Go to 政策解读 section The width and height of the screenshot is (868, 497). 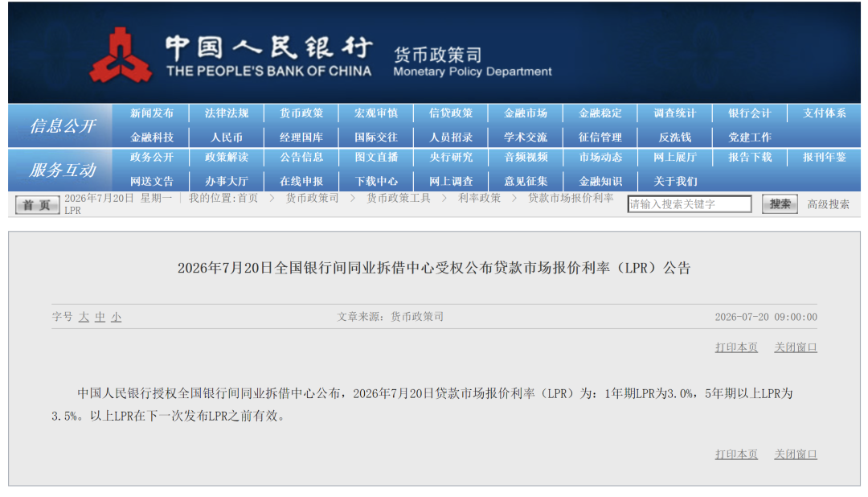(227, 158)
